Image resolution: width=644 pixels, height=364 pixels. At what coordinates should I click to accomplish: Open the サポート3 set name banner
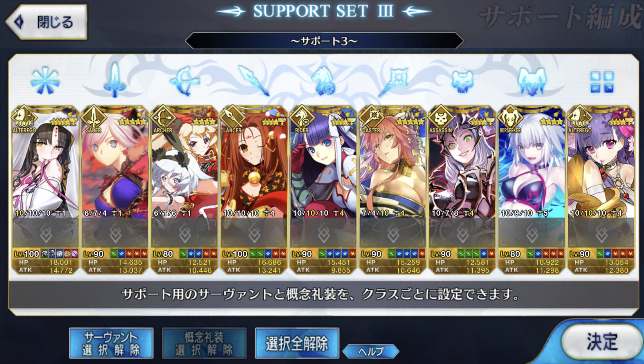point(324,41)
